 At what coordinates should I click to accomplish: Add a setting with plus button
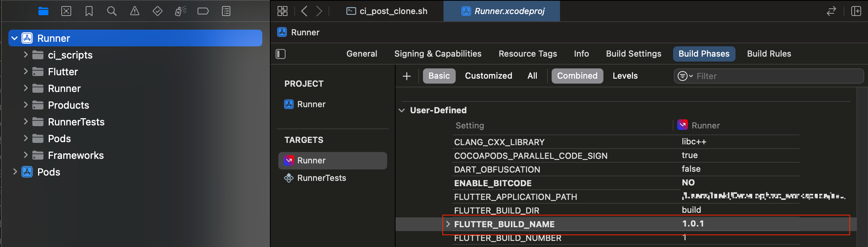click(407, 76)
